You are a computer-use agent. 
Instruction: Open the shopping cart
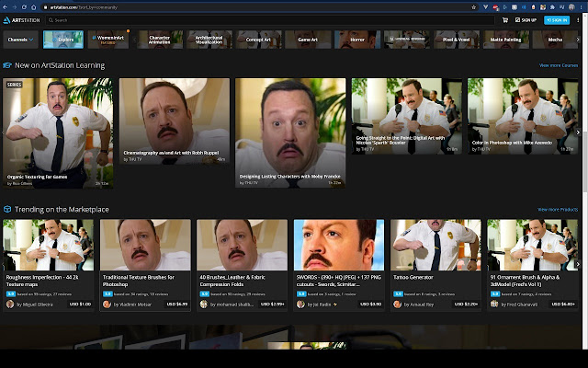point(505,20)
